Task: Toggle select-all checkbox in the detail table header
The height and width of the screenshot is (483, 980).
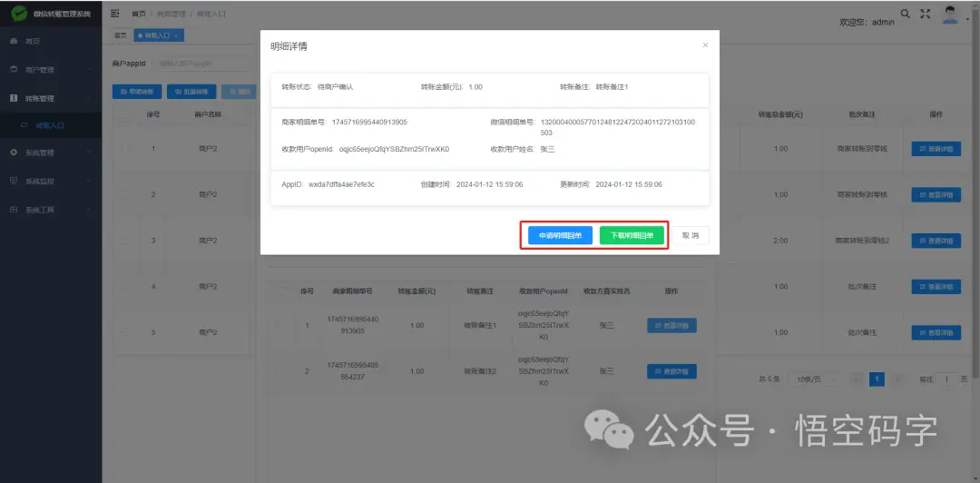Action: 280,291
